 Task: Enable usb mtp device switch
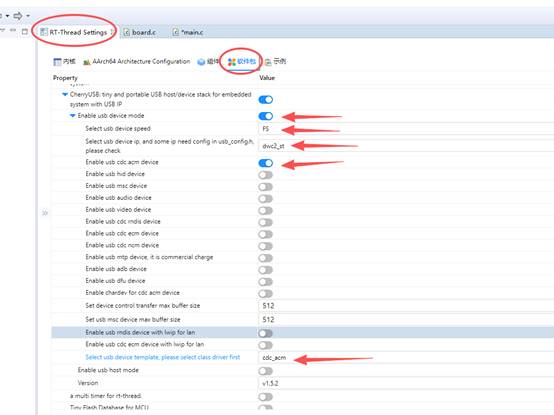point(266,258)
